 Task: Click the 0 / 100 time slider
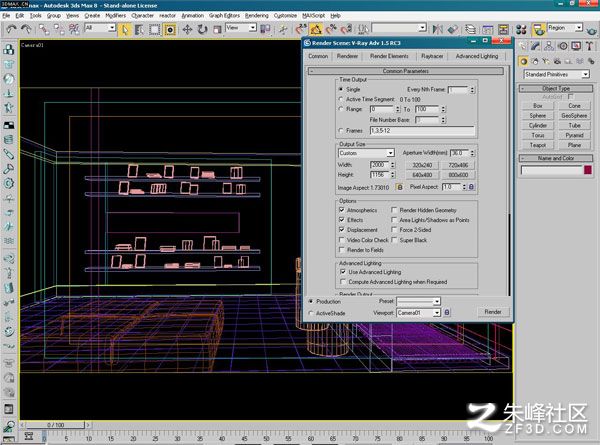pyautogui.click(x=56, y=425)
